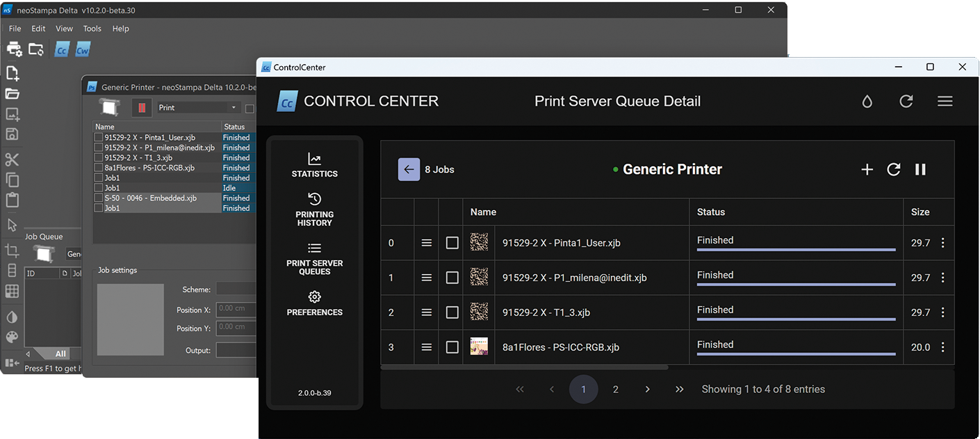Click the reorder handle of P1_milena job row
This screenshot has width=980, height=439.
pyautogui.click(x=427, y=278)
